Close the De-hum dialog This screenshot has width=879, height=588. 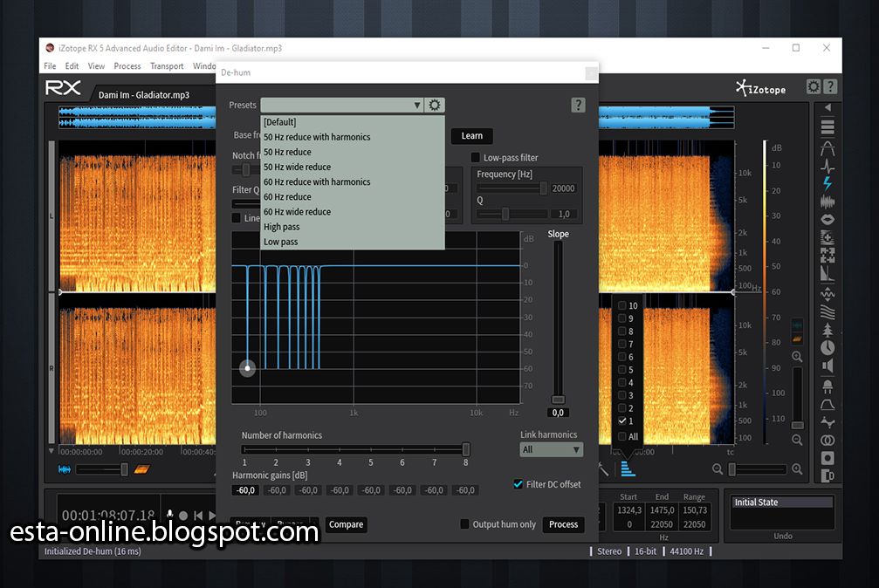pyautogui.click(x=590, y=73)
